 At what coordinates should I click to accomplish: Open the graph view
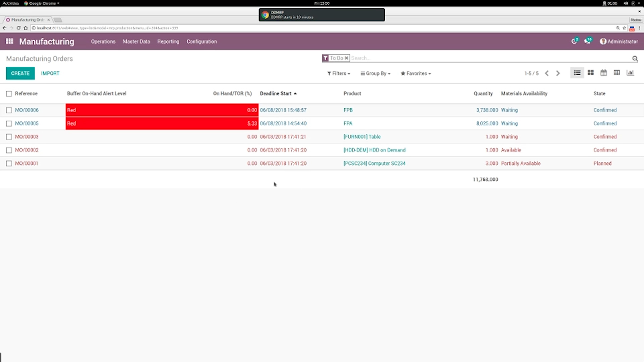tap(630, 72)
